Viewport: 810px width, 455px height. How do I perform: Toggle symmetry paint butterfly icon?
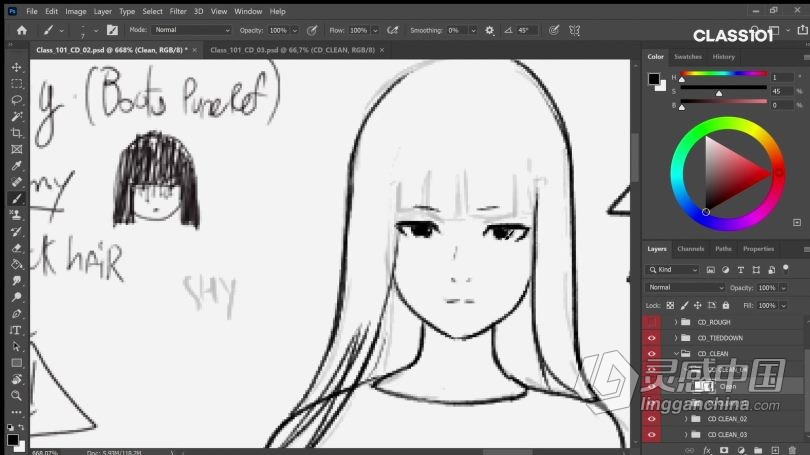pyautogui.click(x=574, y=30)
